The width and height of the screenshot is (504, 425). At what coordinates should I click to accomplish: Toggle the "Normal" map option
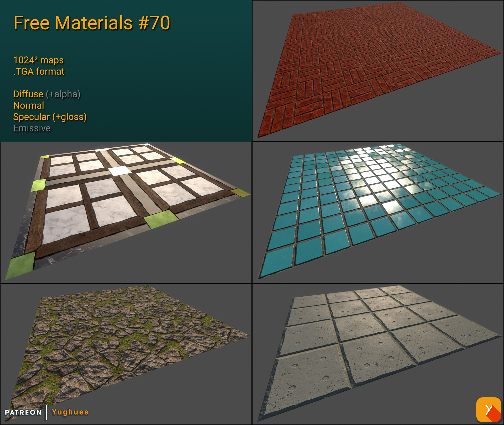pos(28,105)
